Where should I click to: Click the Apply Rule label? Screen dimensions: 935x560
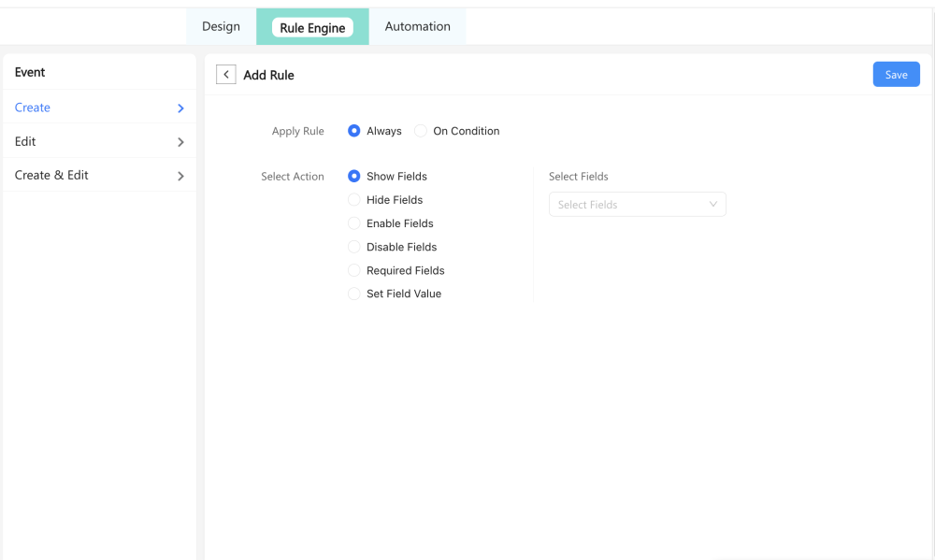click(x=297, y=131)
